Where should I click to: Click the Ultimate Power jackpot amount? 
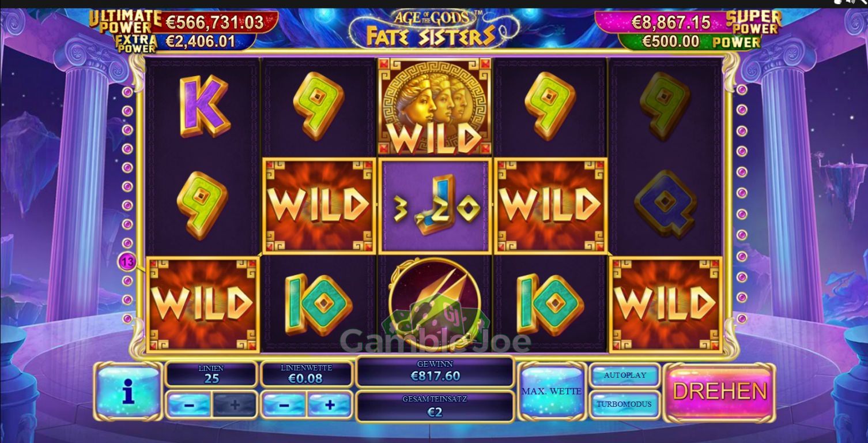[x=214, y=22]
